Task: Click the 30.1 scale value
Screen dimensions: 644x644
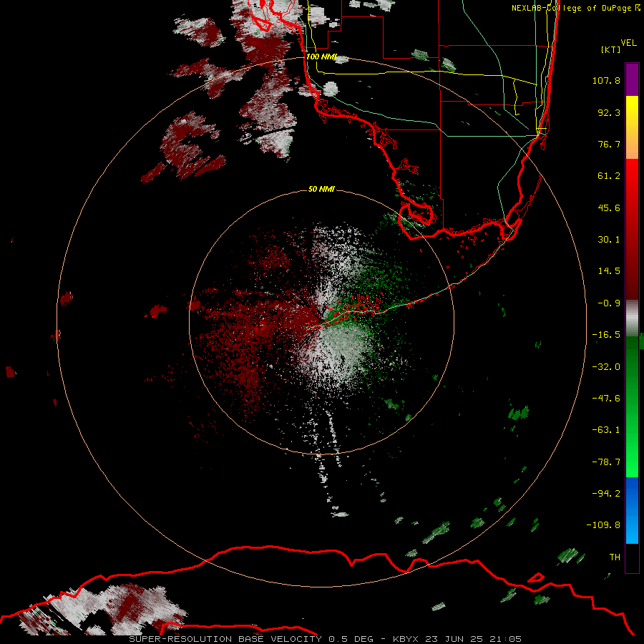Action: pyautogui.click(x=609, y=240)
